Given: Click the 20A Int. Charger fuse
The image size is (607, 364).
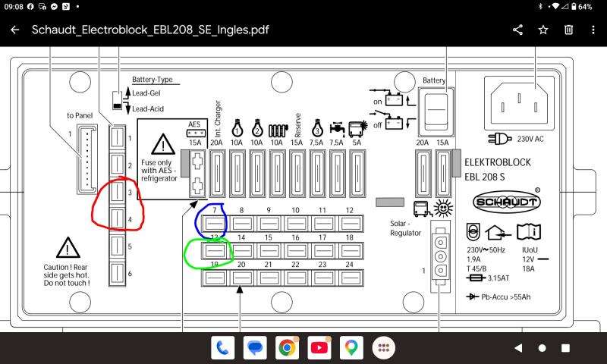Looking at the screenshot, I should coord(218,174).
